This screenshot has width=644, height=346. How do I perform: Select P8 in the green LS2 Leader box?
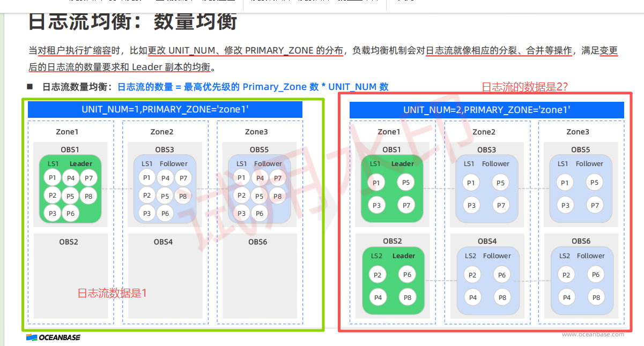[407, 297]
